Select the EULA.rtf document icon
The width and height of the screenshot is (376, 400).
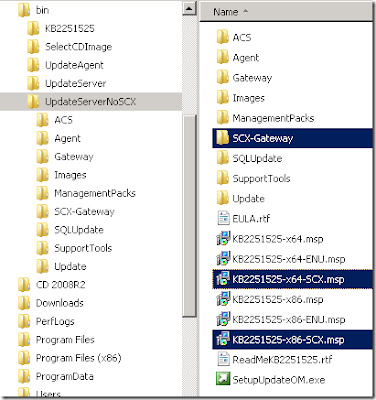tap(223, 218)
